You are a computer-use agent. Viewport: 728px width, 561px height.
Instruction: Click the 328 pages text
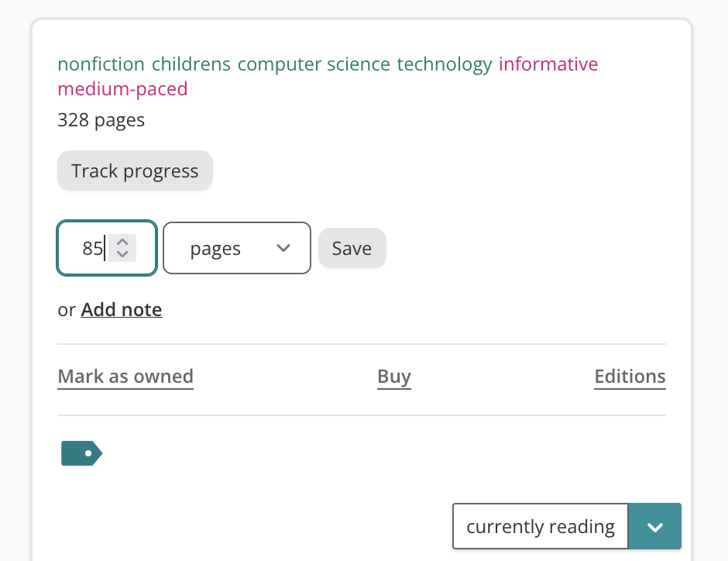[x=101, y=120]
